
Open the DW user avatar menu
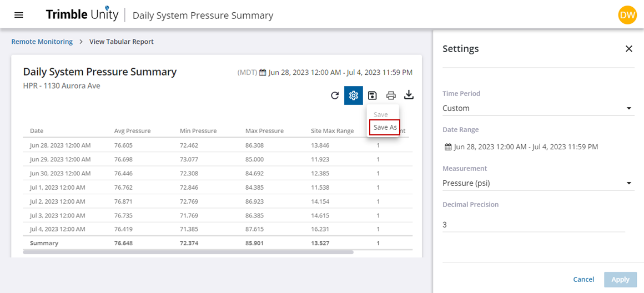tap(627, 15)
